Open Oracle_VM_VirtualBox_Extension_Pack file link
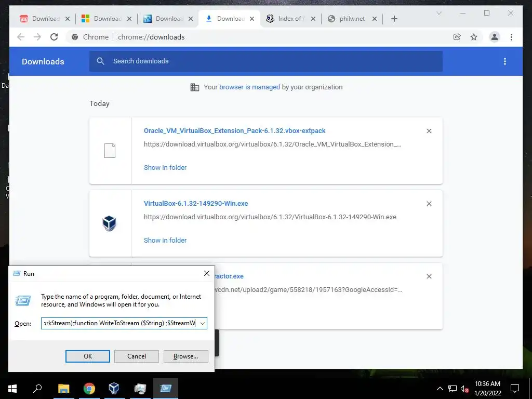The height and width of the screenshot is (399, 532). [x=234, y=130]
